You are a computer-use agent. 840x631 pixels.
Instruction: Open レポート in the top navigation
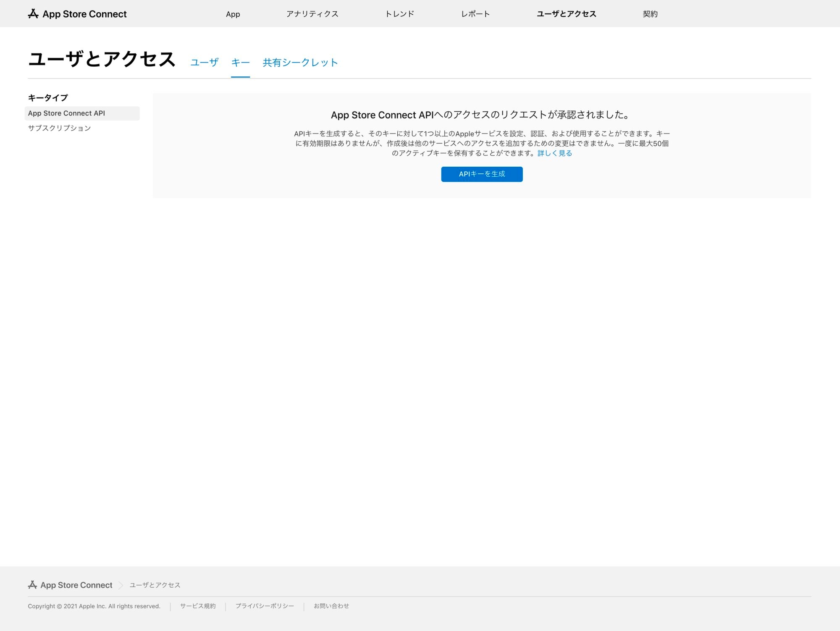475,14
